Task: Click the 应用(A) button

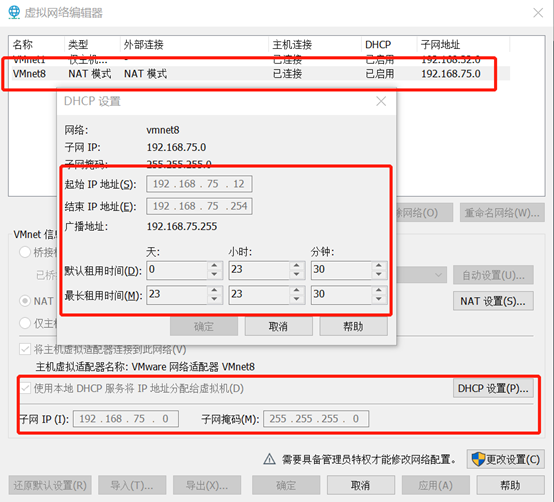Action: click(x=436, y=485)
